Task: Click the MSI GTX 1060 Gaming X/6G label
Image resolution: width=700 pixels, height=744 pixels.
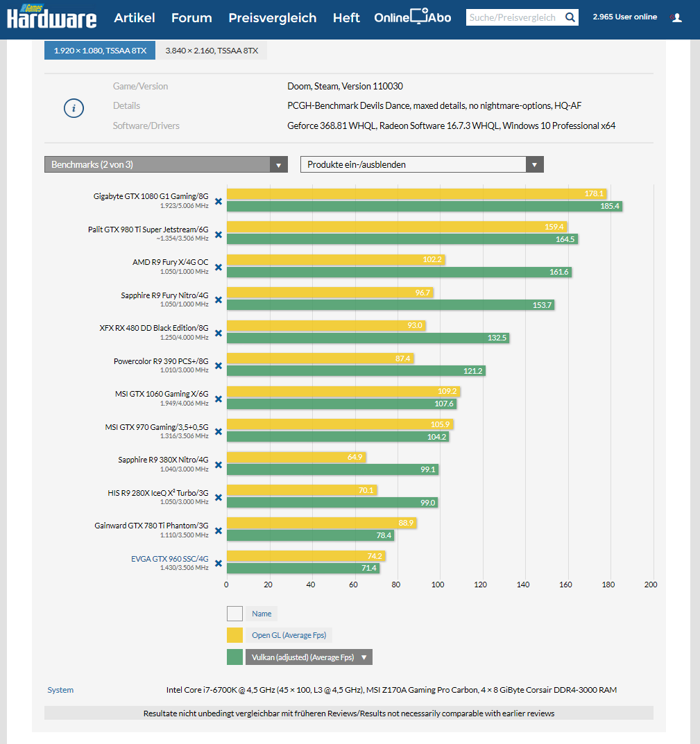Action: point(162,394)
